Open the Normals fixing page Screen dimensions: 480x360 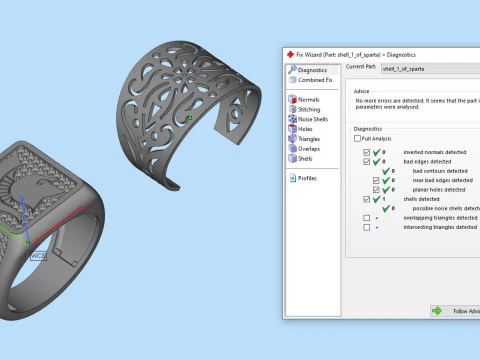point(304,99)
